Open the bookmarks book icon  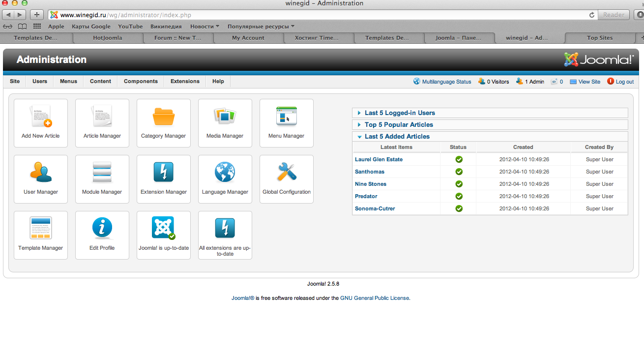(x=22, y=27)
